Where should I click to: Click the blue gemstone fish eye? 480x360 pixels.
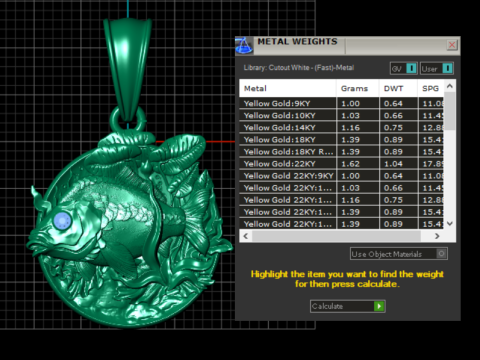point(62,220)
